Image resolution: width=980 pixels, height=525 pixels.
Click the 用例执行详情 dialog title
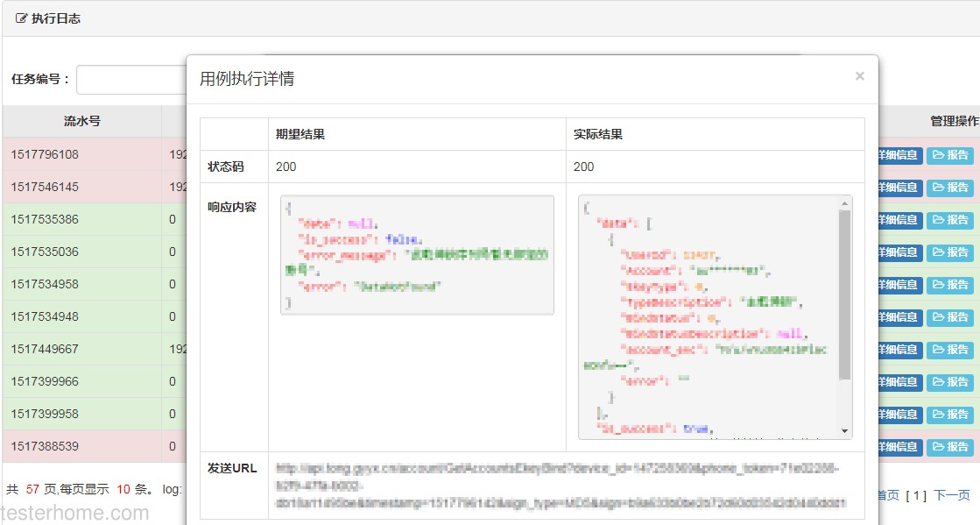(x=247, y=79)
